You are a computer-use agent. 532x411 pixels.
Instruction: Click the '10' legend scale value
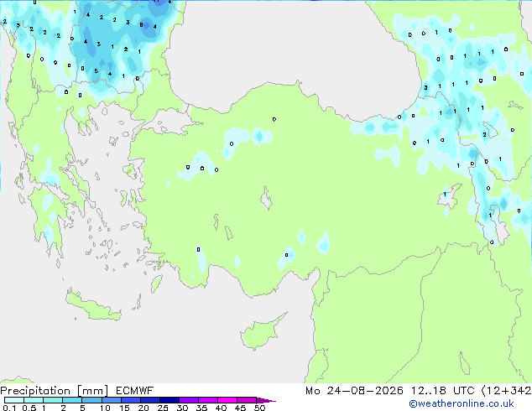tap(105, 408)
